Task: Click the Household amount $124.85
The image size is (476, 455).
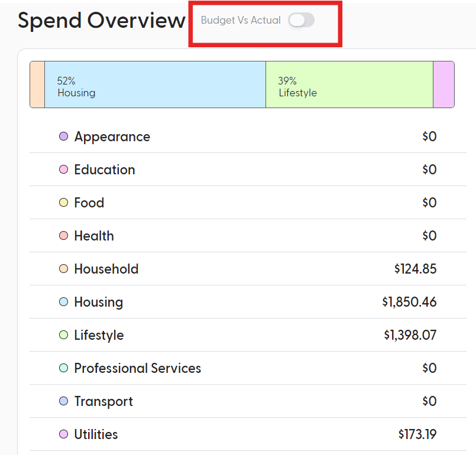Action: click(x=415, y=269)
